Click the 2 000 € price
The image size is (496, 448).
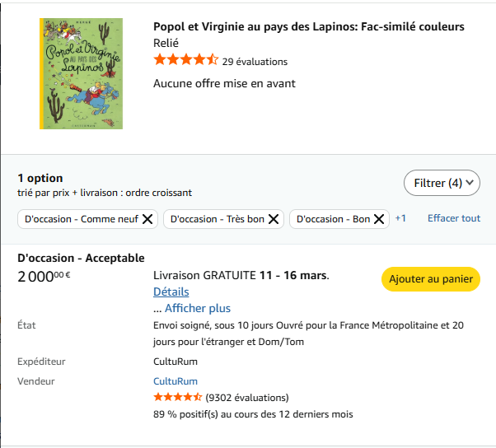click(44, 276)
